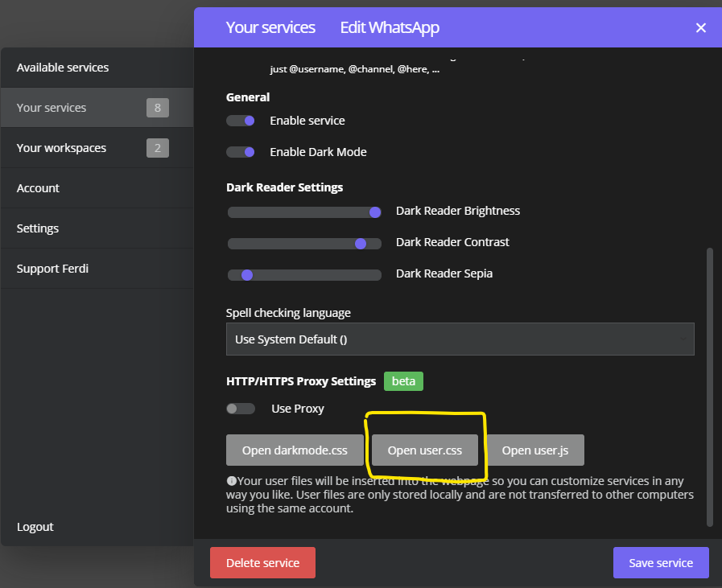Open Support Ferdi page
The image size is (722, 588).
tap(97, 269)
